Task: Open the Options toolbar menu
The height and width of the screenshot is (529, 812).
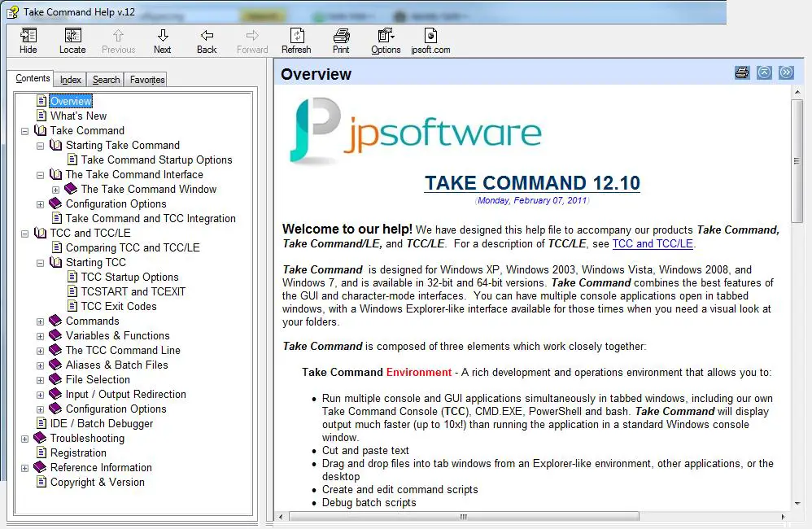Action: coord(386,41)
